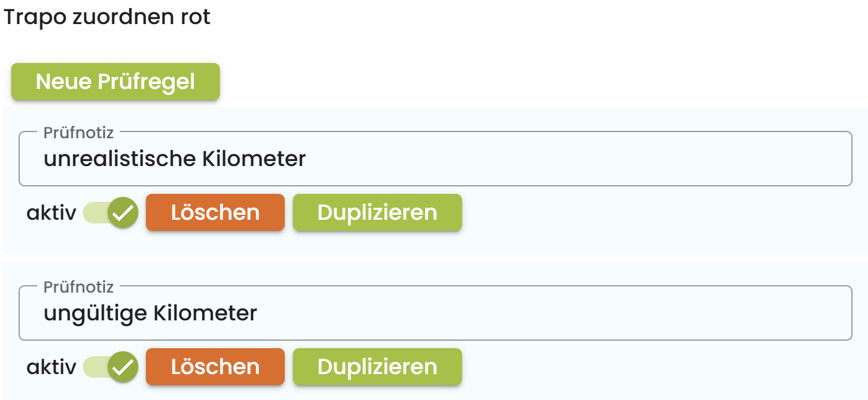Turn off aktiv switch for ungültige Kilometer

click(110, 367)
